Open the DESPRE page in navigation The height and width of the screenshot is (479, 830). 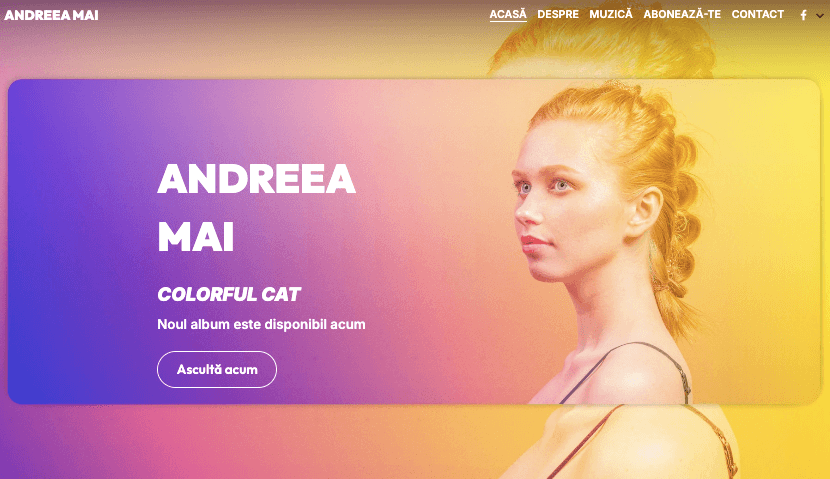[558, 14]
